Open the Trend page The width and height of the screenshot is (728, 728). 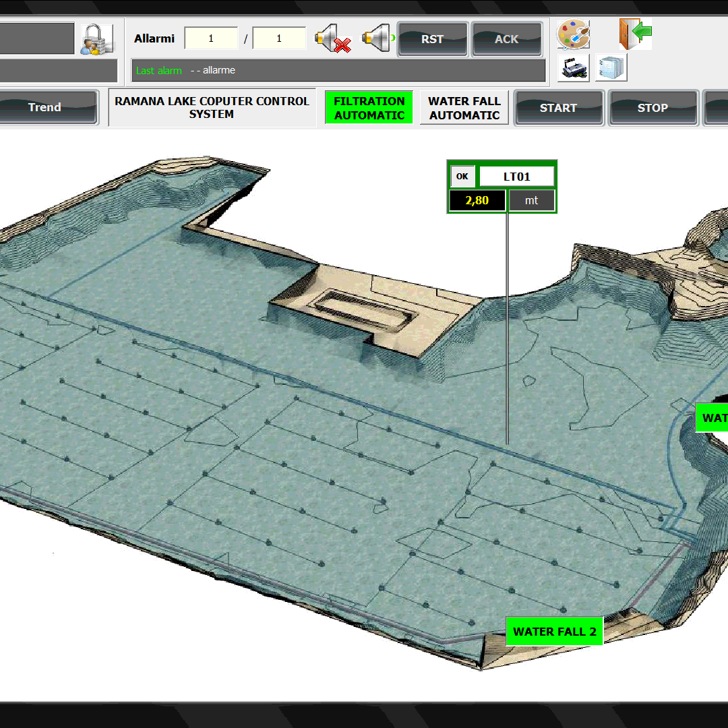tap(44, 108)
